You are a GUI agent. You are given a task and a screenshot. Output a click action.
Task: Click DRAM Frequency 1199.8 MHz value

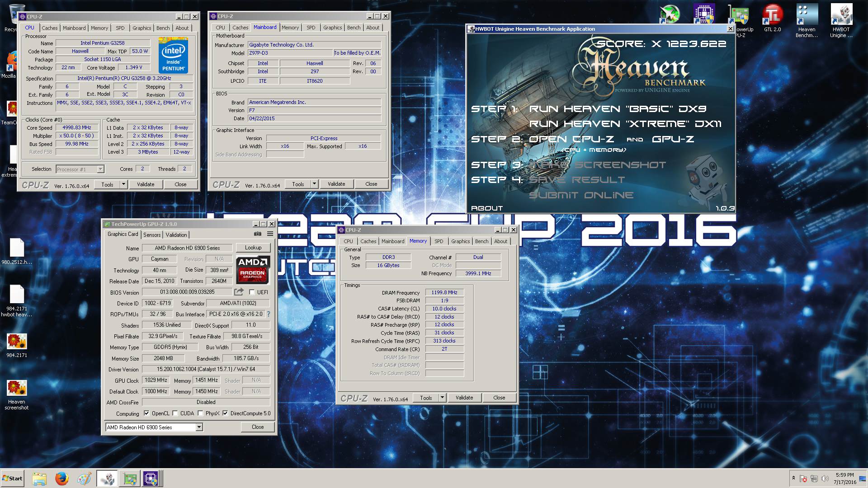(x=444, y=292)
